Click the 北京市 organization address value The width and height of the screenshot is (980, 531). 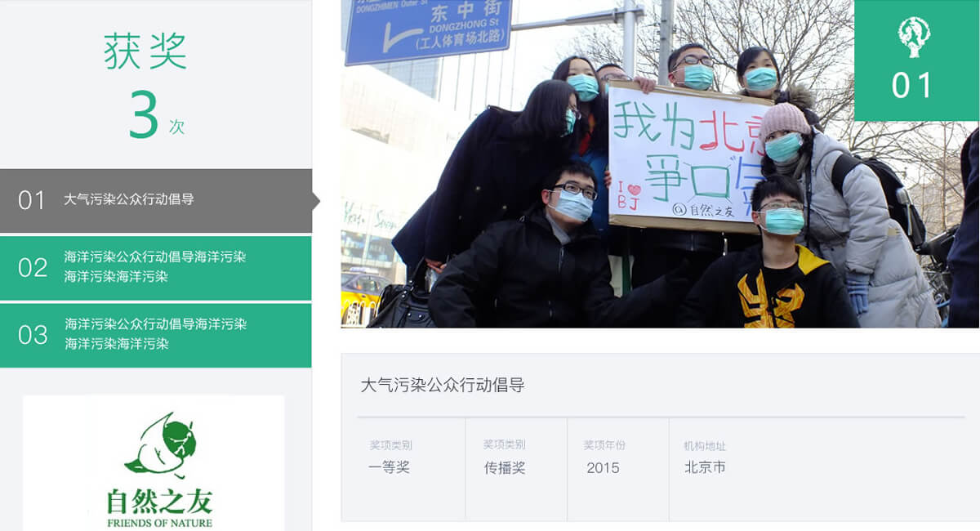(705, 467)
